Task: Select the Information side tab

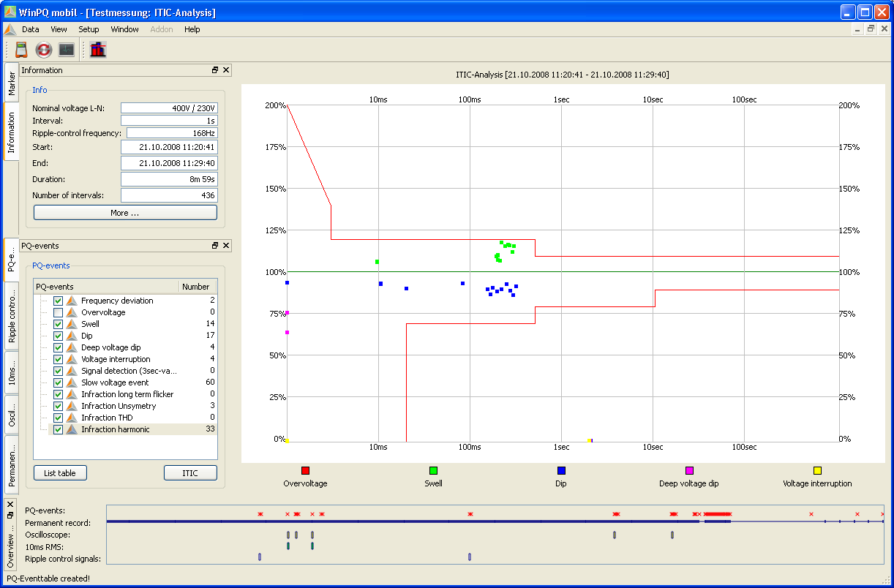Action: tap(11, 132)
